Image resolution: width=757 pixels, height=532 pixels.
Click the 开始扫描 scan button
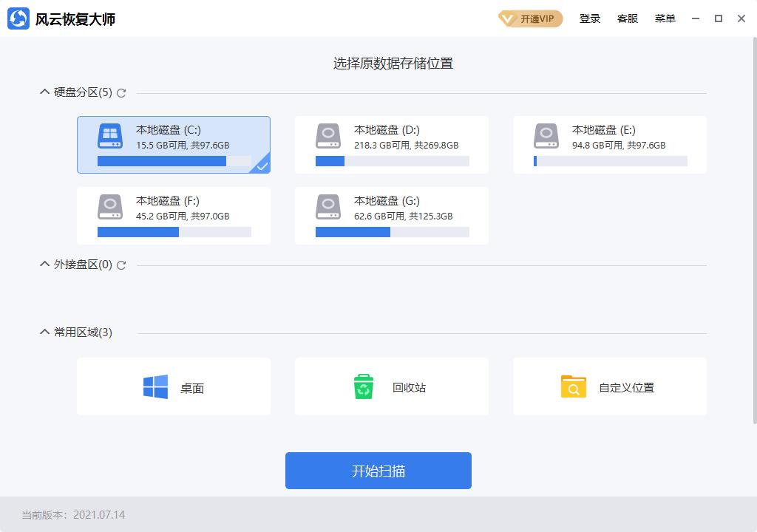378,470
